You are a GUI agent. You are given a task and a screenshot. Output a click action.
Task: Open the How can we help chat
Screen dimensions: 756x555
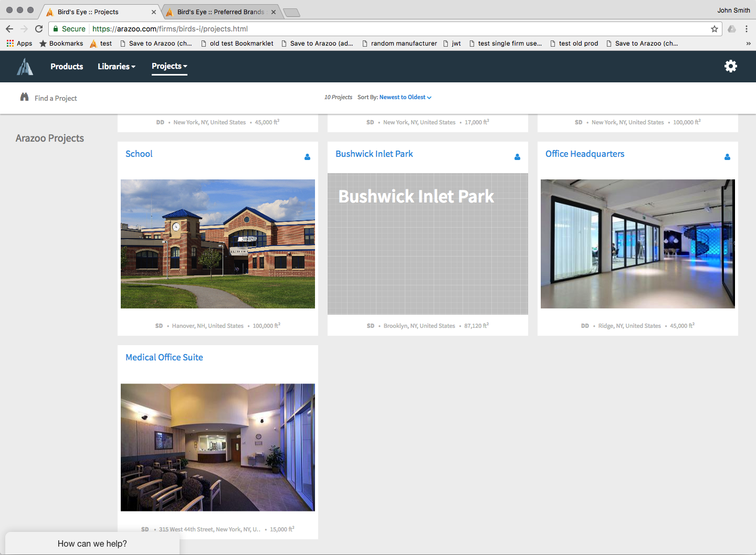tap(92, 543)
